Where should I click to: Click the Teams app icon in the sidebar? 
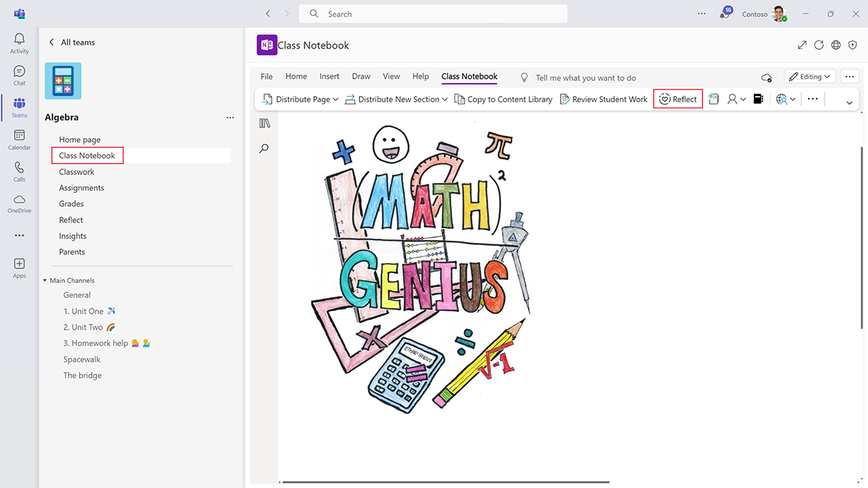pyautogui.click(x=19, y=106)
